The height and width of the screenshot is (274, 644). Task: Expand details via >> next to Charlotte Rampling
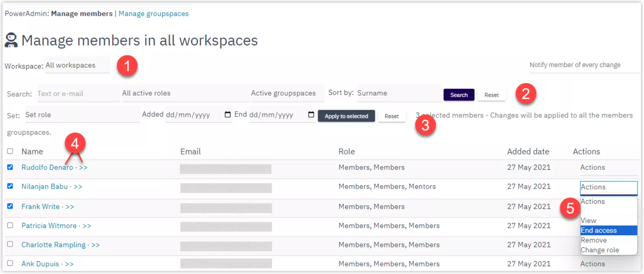click(x=95, y=245)
